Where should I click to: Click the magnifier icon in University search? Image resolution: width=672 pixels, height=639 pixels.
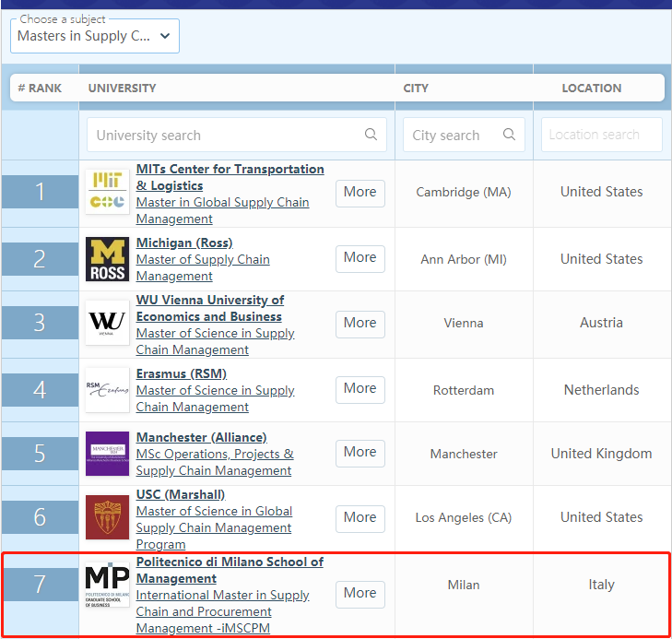point(371,134)
